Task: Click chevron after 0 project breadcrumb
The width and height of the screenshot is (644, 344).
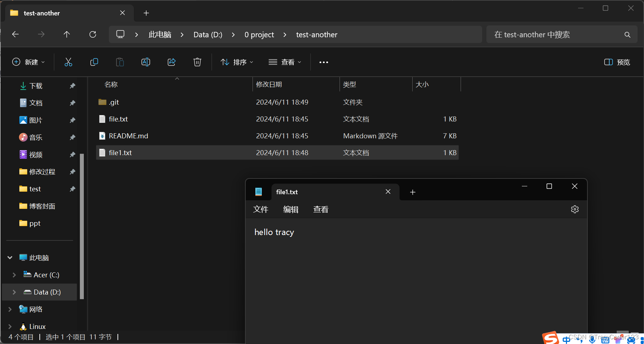Action: tap(285, 35)
